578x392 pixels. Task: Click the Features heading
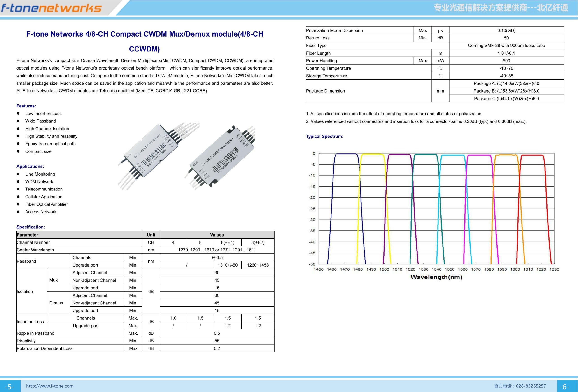tap(26, 106)
